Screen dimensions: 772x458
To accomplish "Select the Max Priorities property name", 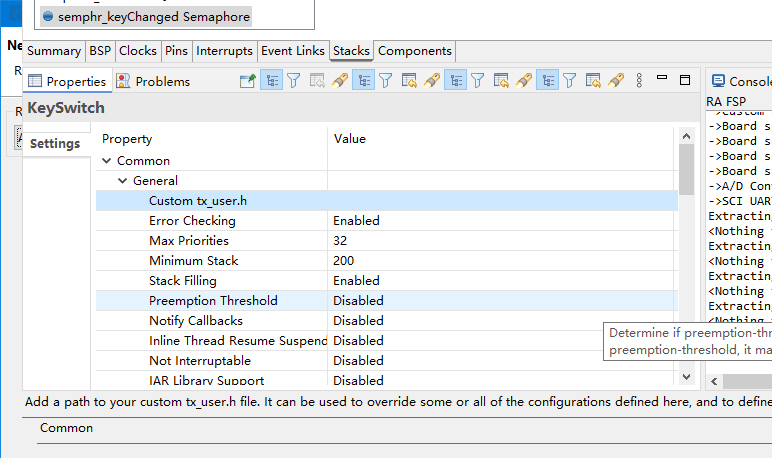I will [x=189, y=241].
